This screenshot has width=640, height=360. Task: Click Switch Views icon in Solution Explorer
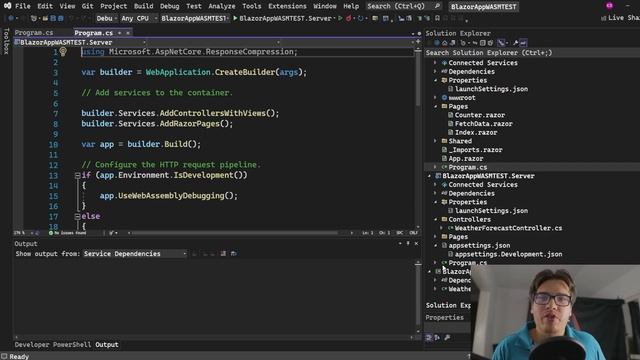(x=452, y=43)
